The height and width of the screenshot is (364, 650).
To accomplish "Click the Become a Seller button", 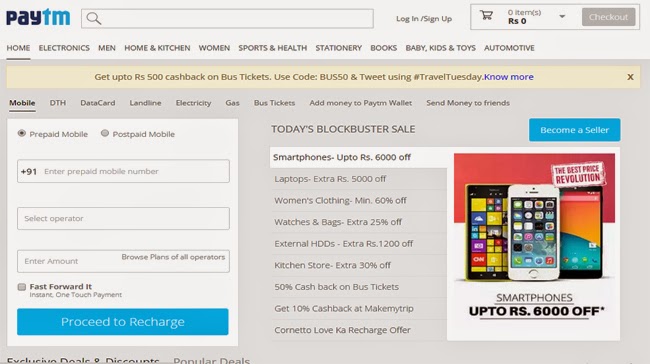I will (x=575, y=130).
